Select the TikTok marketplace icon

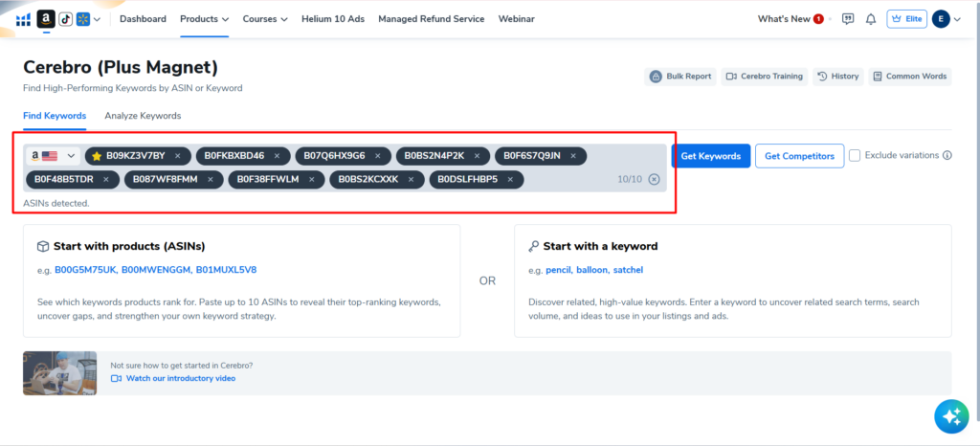tap(66, 19)
